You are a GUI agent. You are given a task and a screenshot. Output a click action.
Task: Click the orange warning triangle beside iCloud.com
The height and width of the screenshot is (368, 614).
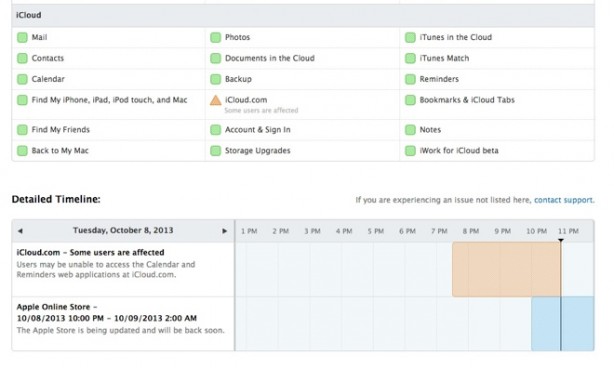215,101
